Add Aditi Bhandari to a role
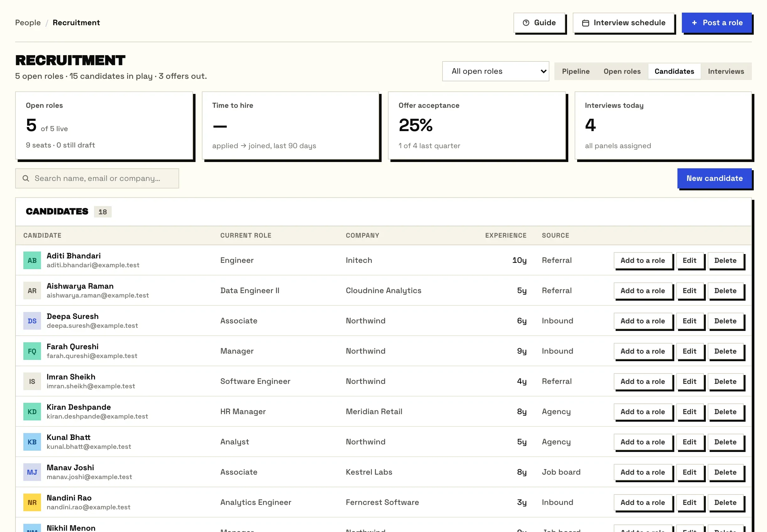767x532 pixels. [x=642, y=260]
